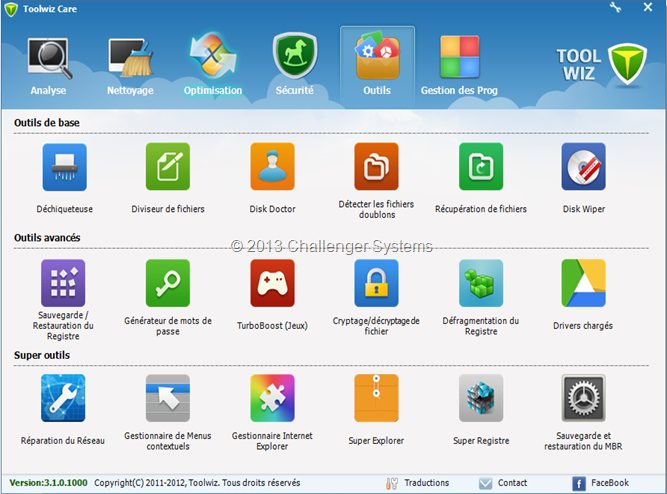Open Sauvegarde et restauration du MBR
The image size is (667, 494).
coord(584,398)
